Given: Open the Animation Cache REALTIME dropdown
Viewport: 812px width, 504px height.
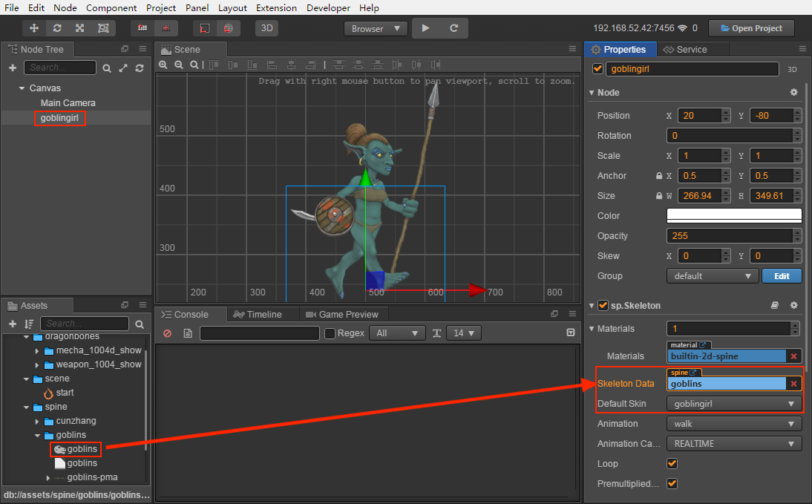Looking at the screenshot, I should coord(734,444).
